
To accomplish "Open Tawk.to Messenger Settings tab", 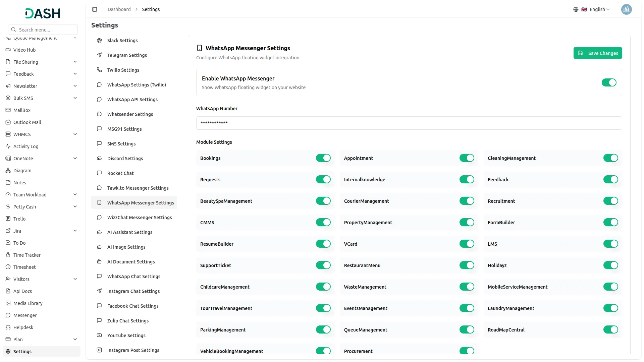I will (138, 188).
